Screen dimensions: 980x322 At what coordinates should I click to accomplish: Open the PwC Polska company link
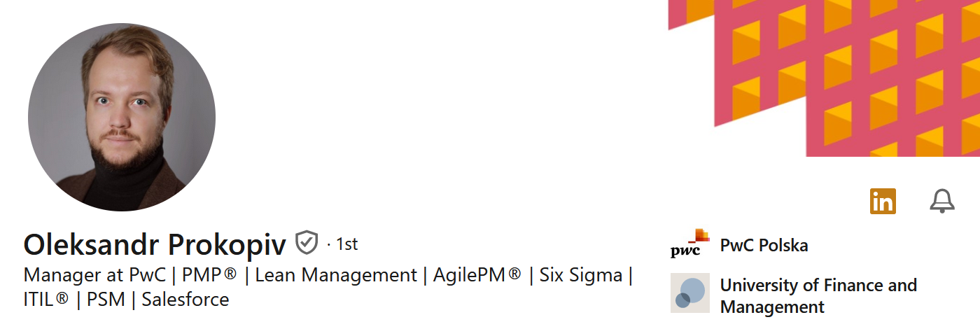[764, 246]
